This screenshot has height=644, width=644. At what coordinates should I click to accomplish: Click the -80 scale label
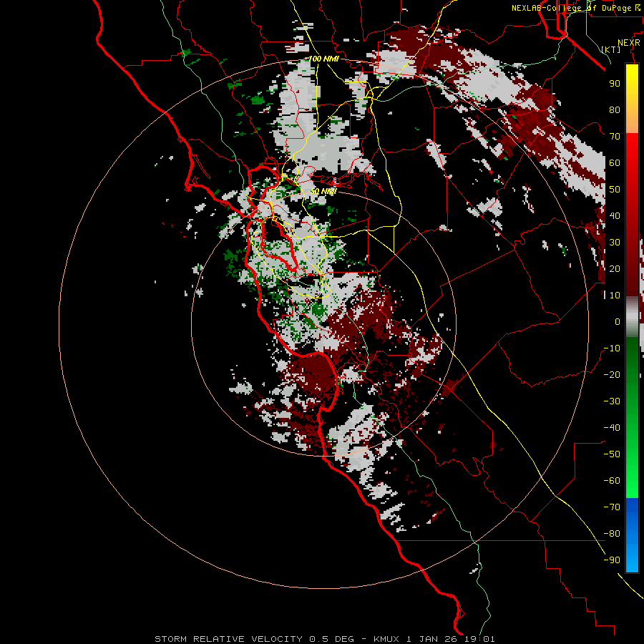click(x=612, y=534)
